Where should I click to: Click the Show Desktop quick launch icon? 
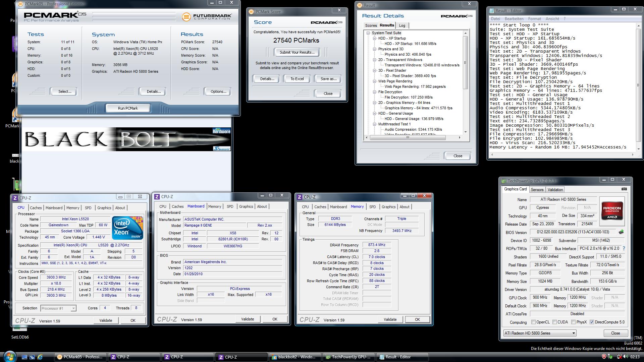point(24,357)
